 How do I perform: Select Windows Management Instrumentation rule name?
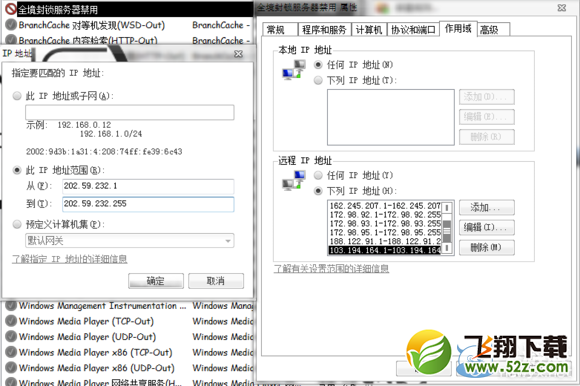[102, 306]
